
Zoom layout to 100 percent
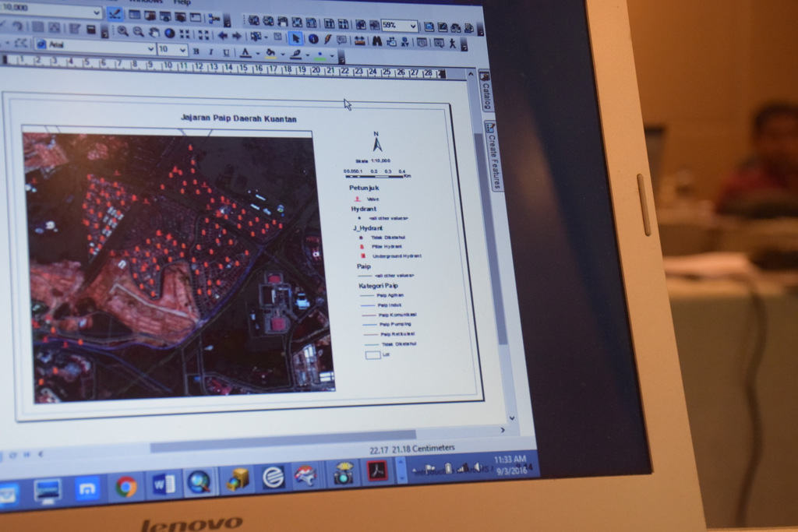coord(311,23)
